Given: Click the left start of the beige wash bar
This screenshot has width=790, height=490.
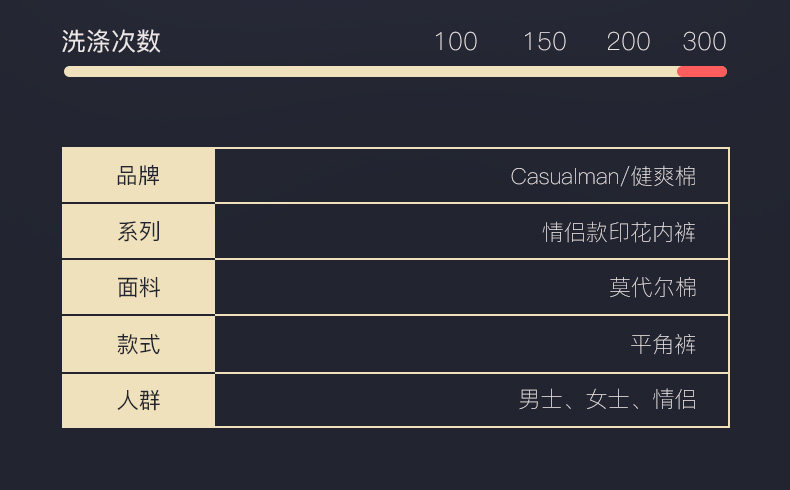Looking at the screenshot, I should tap(72, 71).
